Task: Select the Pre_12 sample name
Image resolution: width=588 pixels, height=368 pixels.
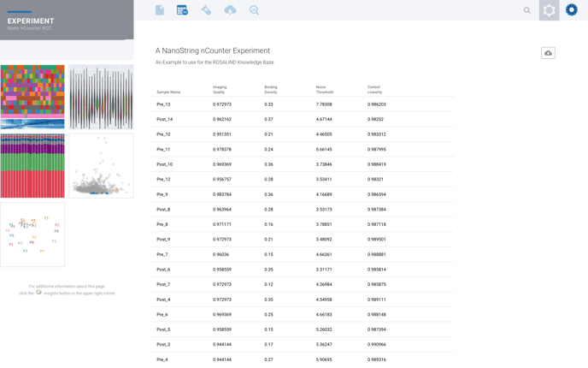Action: [163, 179]
